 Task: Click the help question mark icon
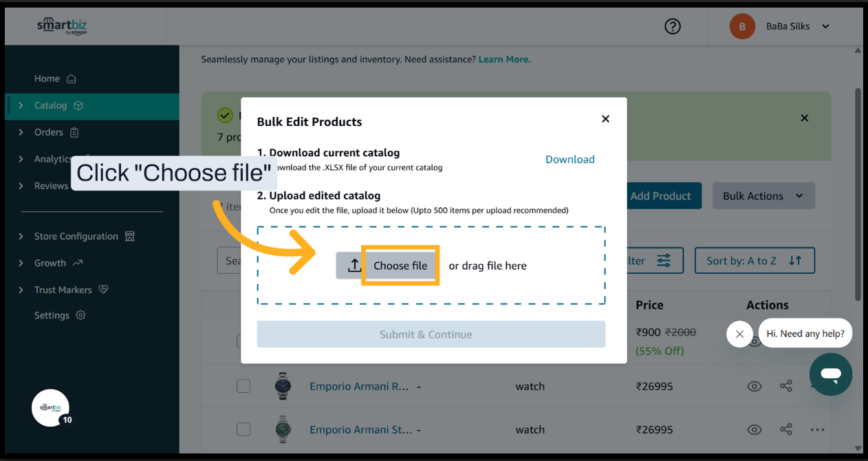(x=672, y=26)
